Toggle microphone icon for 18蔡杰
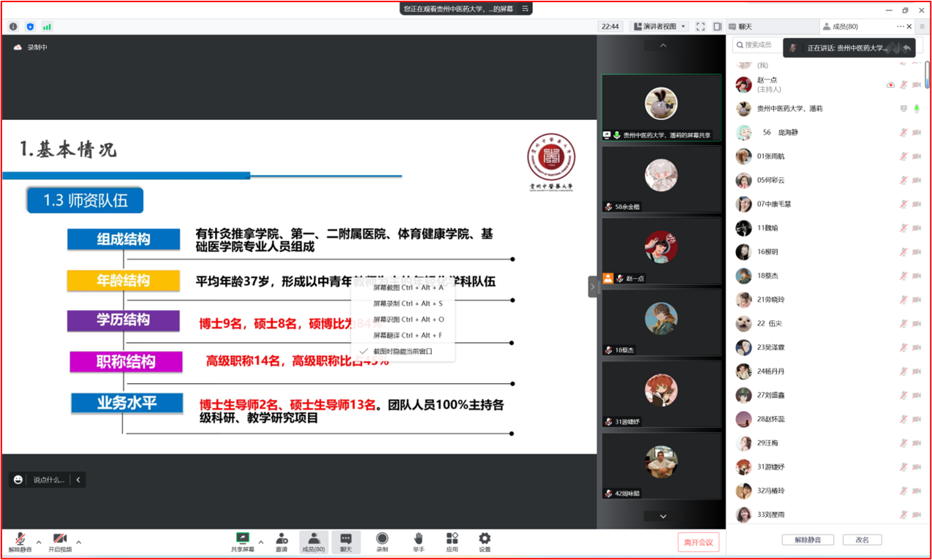932x560 pixels. pyautogui.click(x=903, y=276)
